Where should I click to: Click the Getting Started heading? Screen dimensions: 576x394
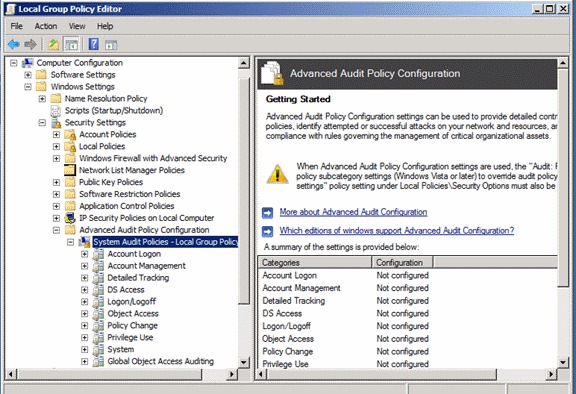point(298,99)
